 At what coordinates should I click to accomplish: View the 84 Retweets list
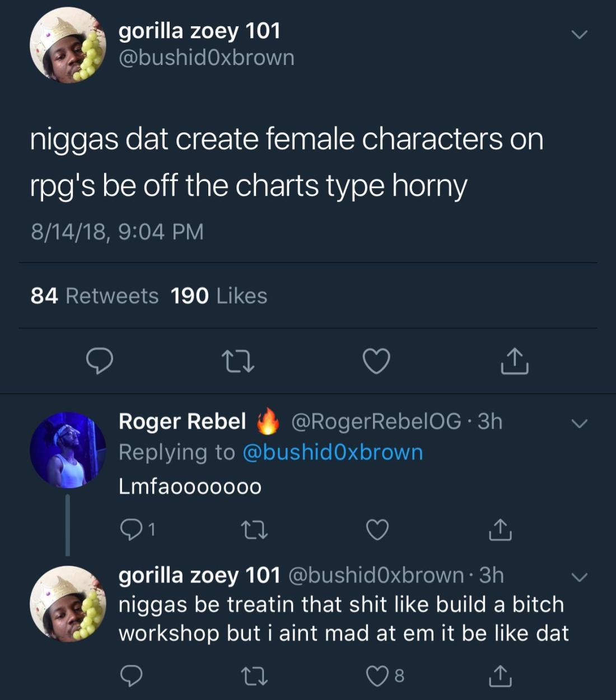[x=95, y=296]
